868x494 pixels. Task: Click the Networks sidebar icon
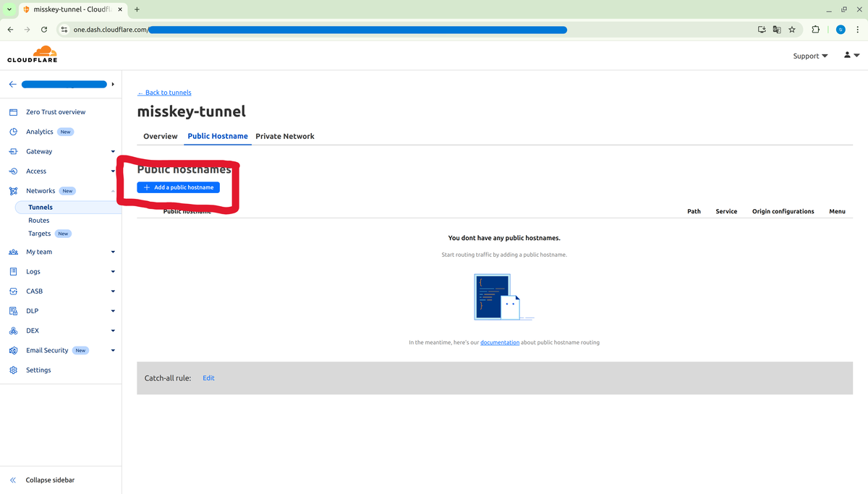coord(13,191)
